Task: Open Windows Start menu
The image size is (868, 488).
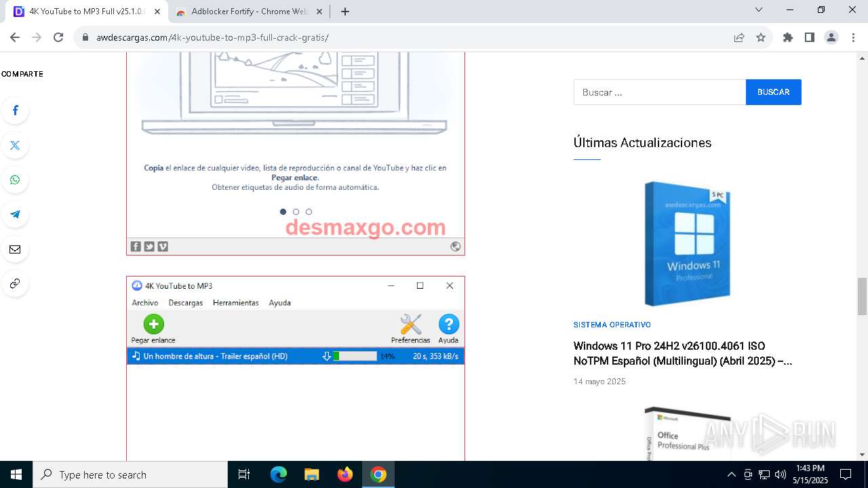Action: [16, 474]
